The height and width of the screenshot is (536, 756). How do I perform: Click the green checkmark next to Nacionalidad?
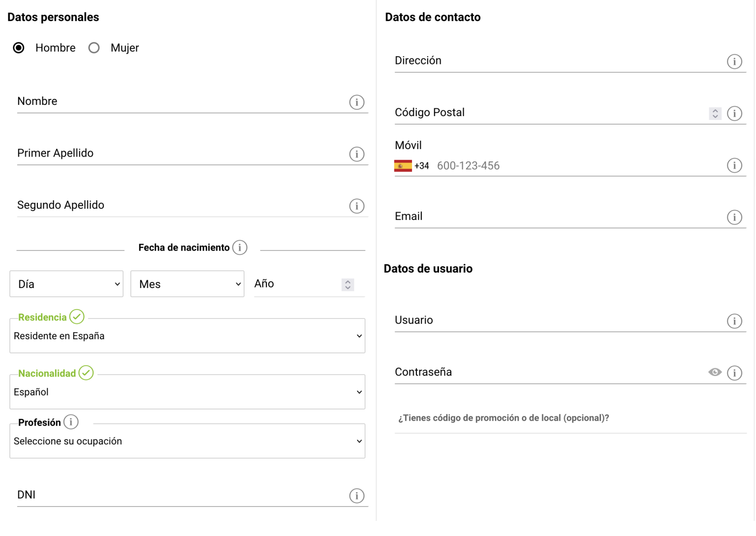tap(86, 373)
